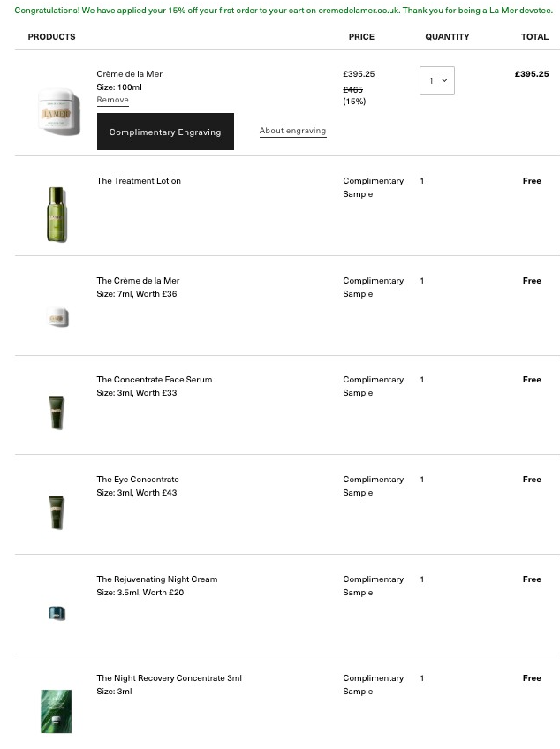Click the Eye Concentrate tube image
Viewport: 560px width, 749px height.
pyautogui.click(x=57, y=512)
